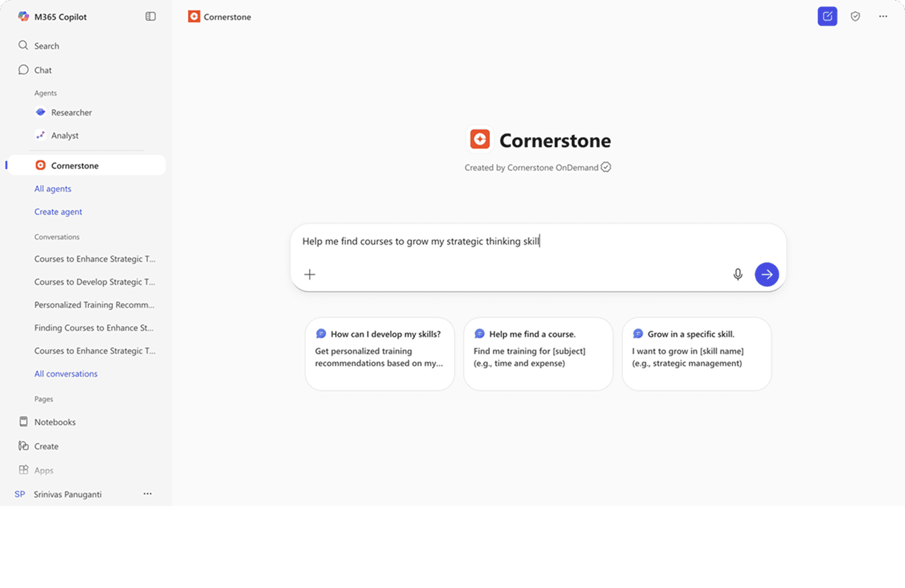Collapse the sidebar with the panel toggle
Viewport: 905px width, 588px height.
point(150,16)
